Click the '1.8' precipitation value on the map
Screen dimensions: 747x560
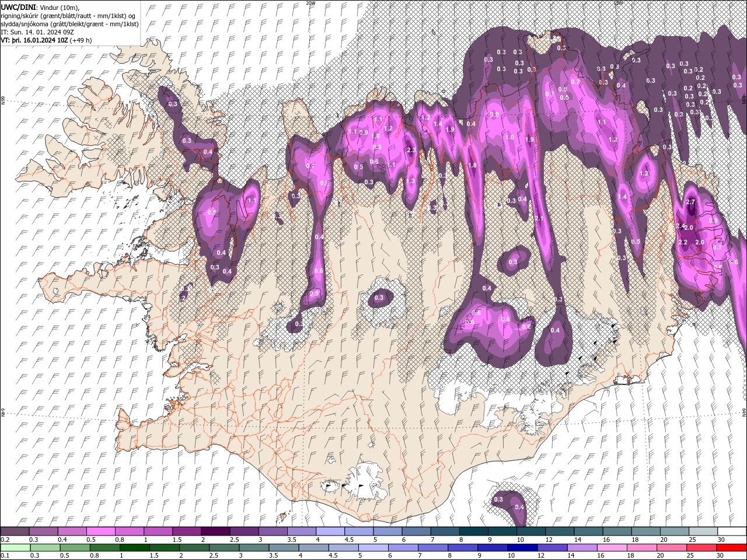[x=473, y=166]
